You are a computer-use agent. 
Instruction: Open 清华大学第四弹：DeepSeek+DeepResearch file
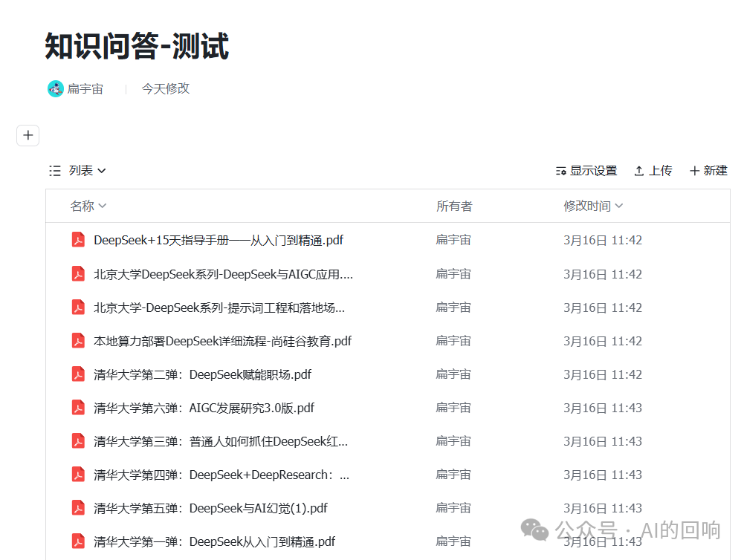(221, 475)
